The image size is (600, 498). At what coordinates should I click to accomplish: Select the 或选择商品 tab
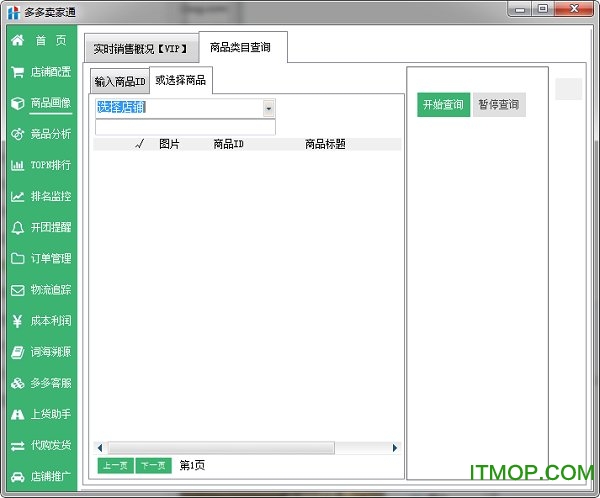181,80
